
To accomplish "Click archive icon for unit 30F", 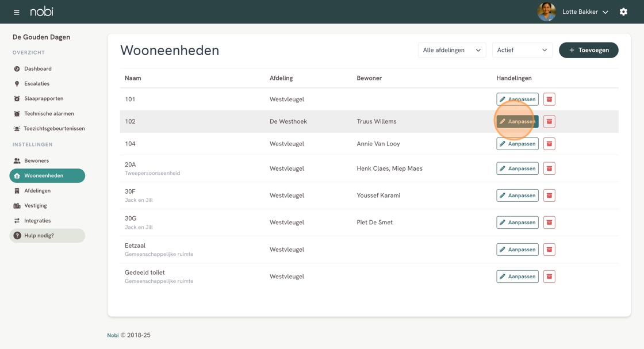I will [549, 195].
